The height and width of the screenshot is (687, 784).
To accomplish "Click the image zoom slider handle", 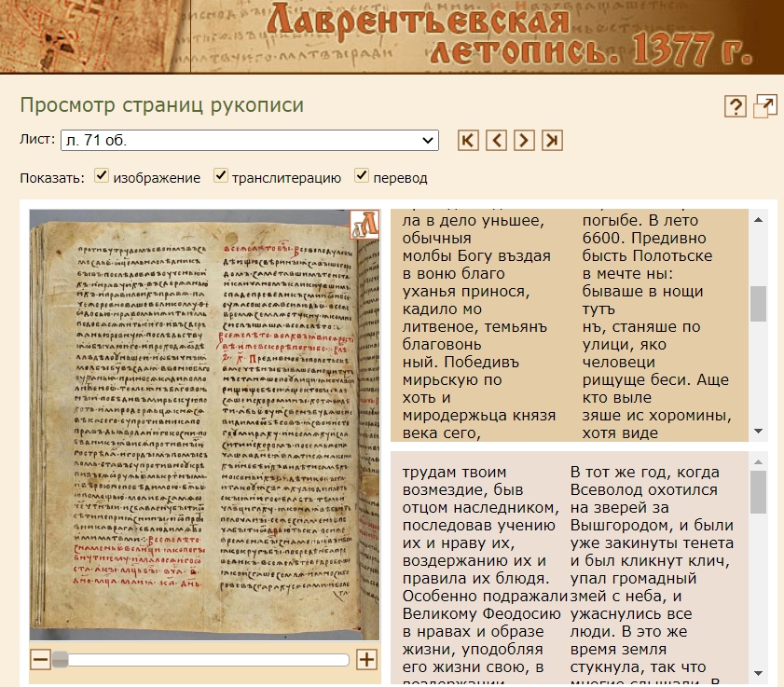I will 60,659.
